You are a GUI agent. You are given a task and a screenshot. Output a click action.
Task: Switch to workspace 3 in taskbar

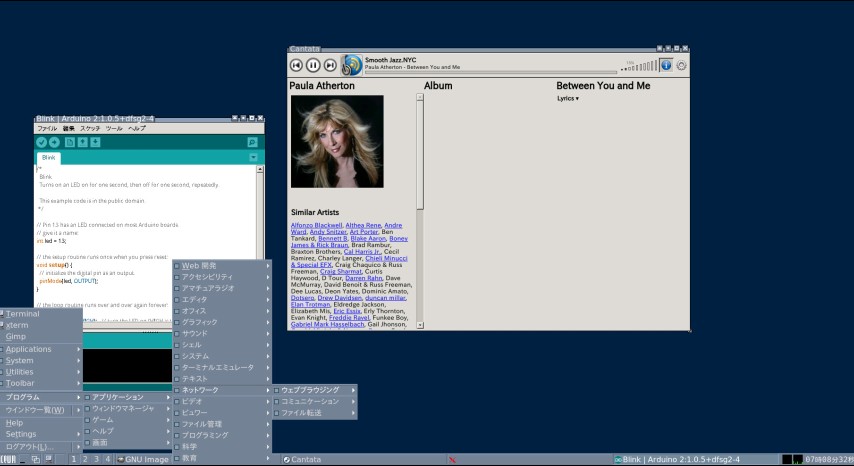point(96,459)
